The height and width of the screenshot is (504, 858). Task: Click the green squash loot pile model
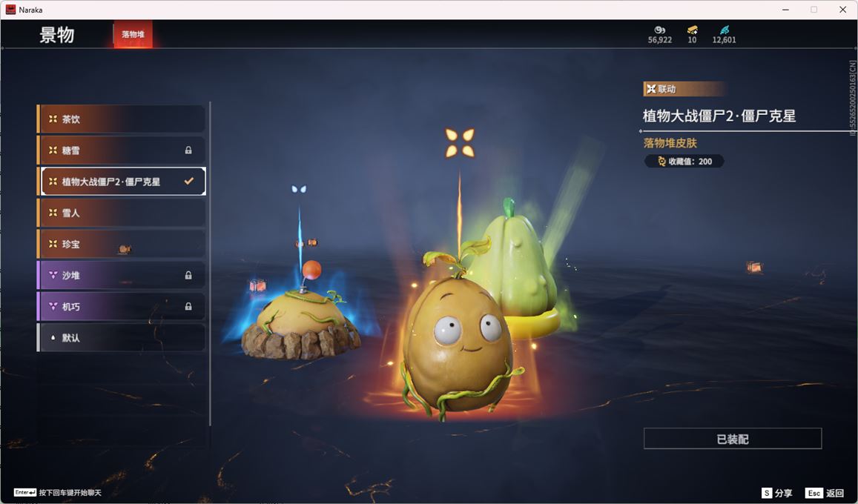515,268
